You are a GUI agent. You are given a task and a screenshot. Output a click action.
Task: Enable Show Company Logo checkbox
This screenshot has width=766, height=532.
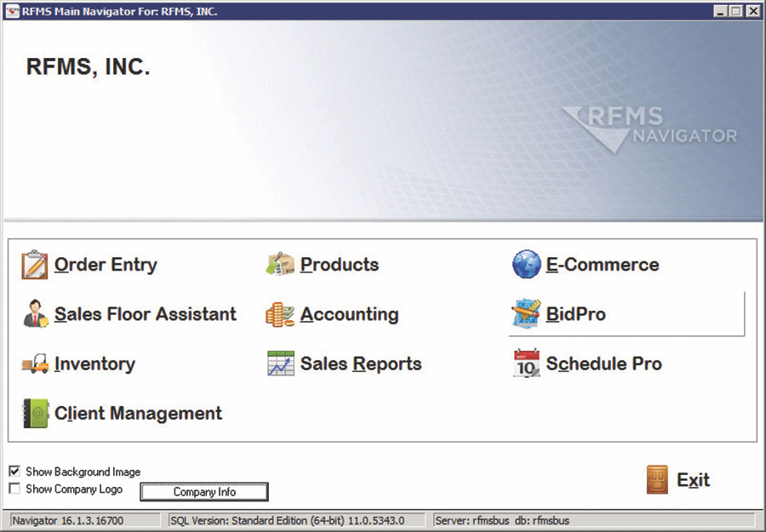coord(14,489)
